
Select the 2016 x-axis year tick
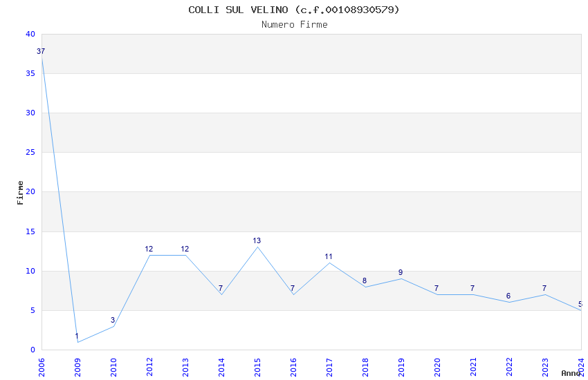coord(293,368)
